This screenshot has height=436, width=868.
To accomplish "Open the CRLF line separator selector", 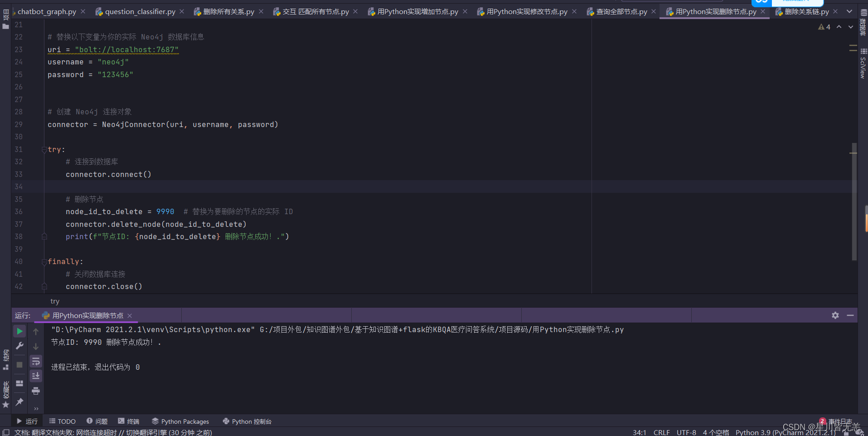I will click(x=661, y=432).
